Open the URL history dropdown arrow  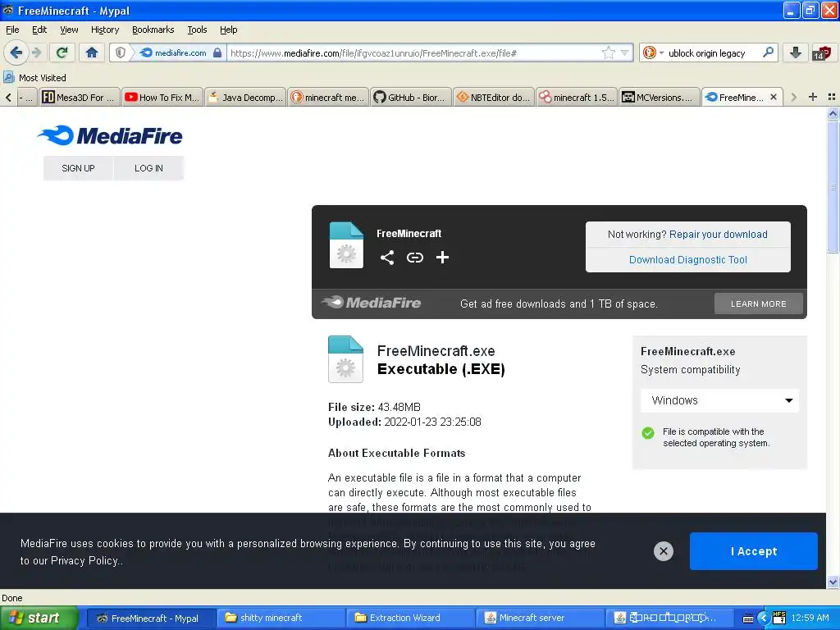click(x=624, y=52)
